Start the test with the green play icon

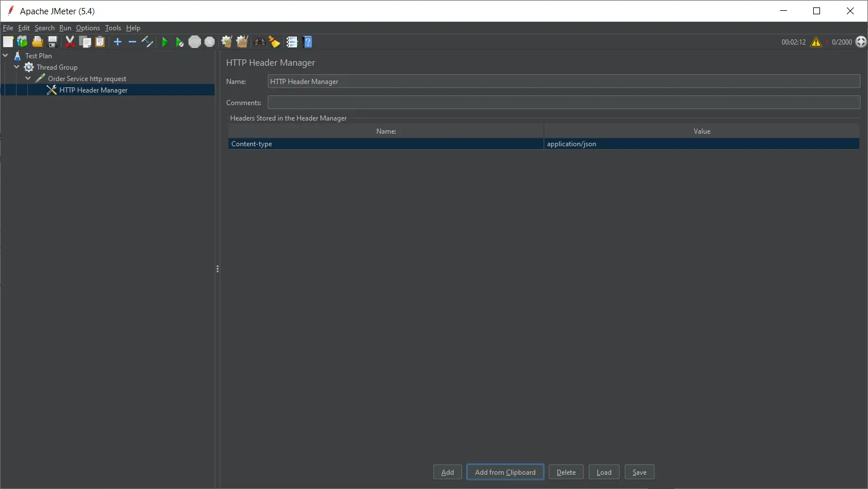165,42
